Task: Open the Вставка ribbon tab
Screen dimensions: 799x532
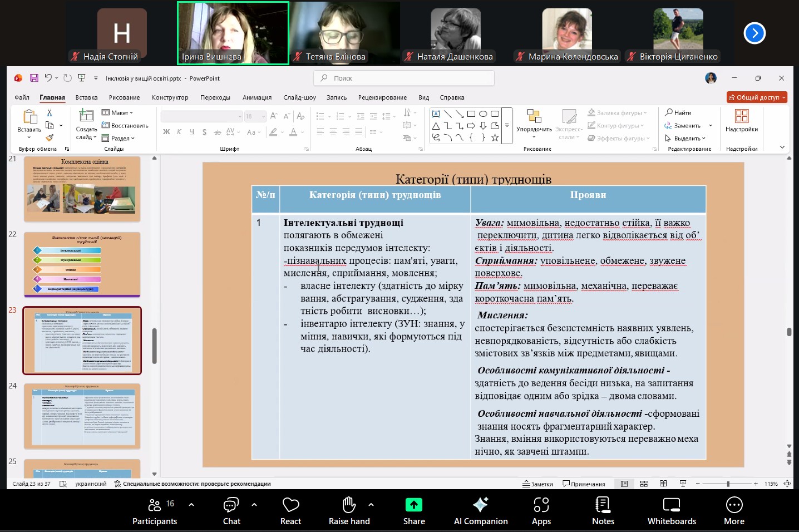Action: (x=86, y=97)
